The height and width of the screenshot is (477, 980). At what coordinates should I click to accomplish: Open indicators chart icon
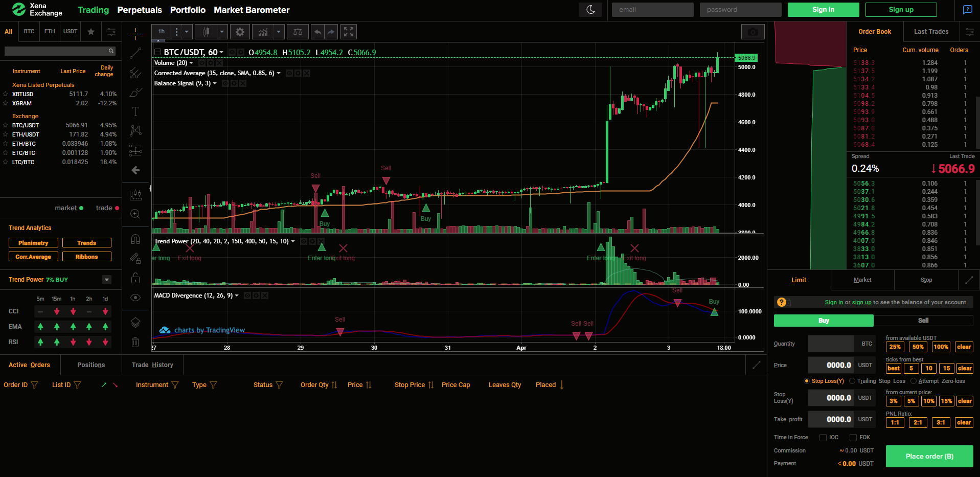pos(263,32)
